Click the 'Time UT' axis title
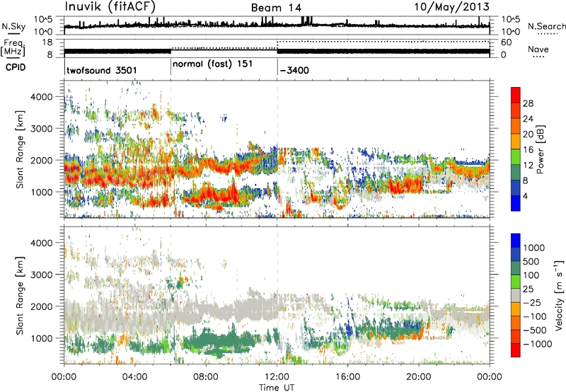Screen dimensions: 566x392 click(x=277, y=388)
